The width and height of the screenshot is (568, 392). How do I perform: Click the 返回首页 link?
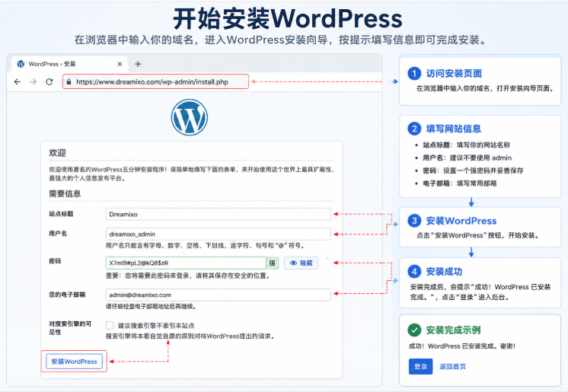pos(453,367)
